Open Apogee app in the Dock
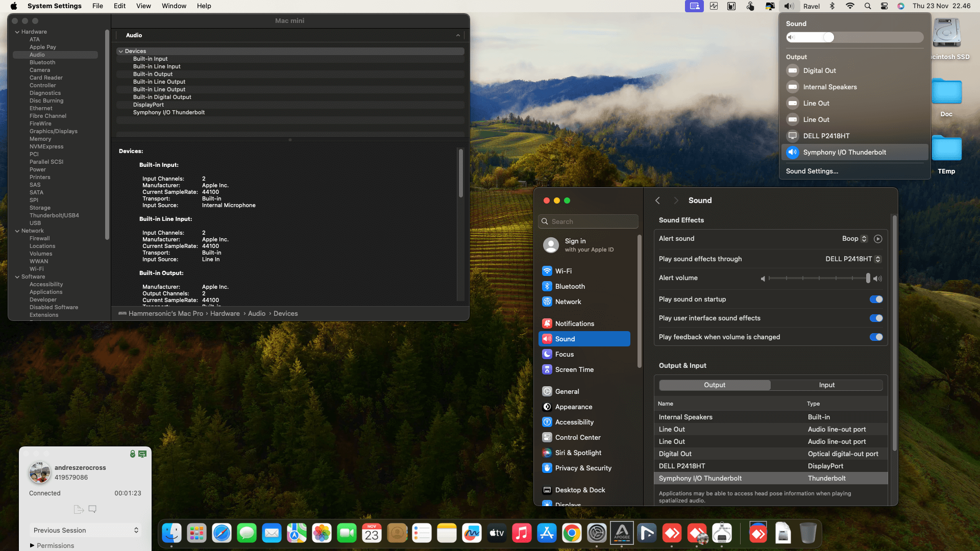The image size is (980, 551). click(622, 534)
